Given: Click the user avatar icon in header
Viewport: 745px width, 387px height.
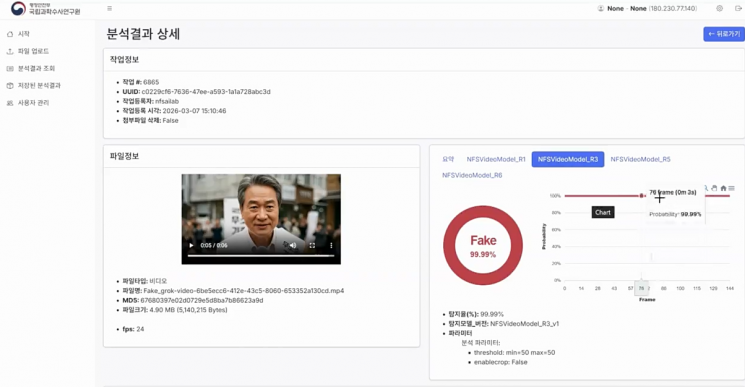Looking at the screenshot, I should [601, 9].
